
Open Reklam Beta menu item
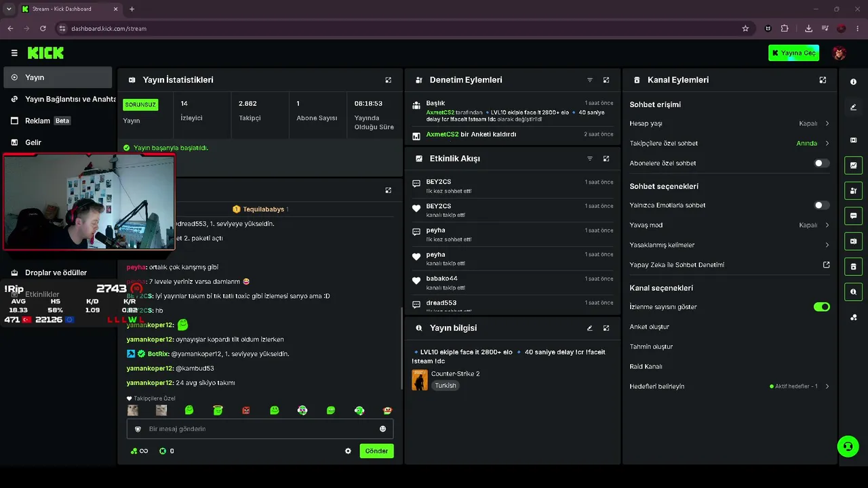[x=58, y=121]
